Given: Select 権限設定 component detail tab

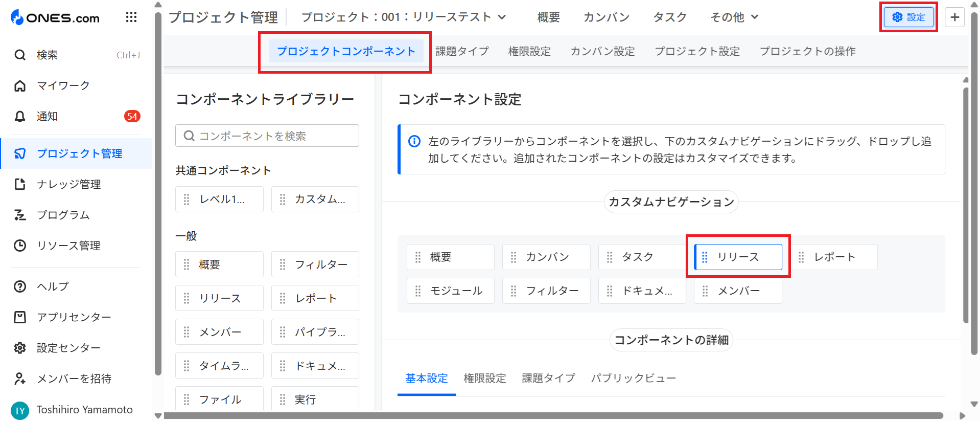Looking at the screenshot, I should [485, 378].
